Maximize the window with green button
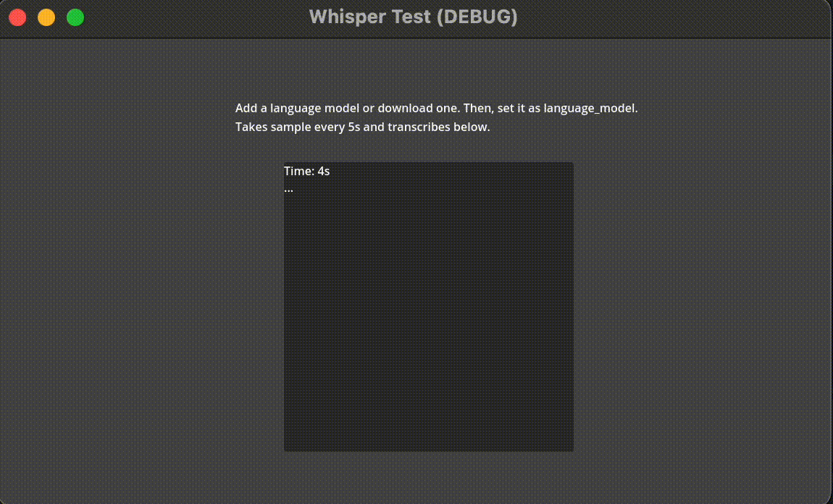Image resolution: width=833 pixels, height=504 pixels. point(75,17)
